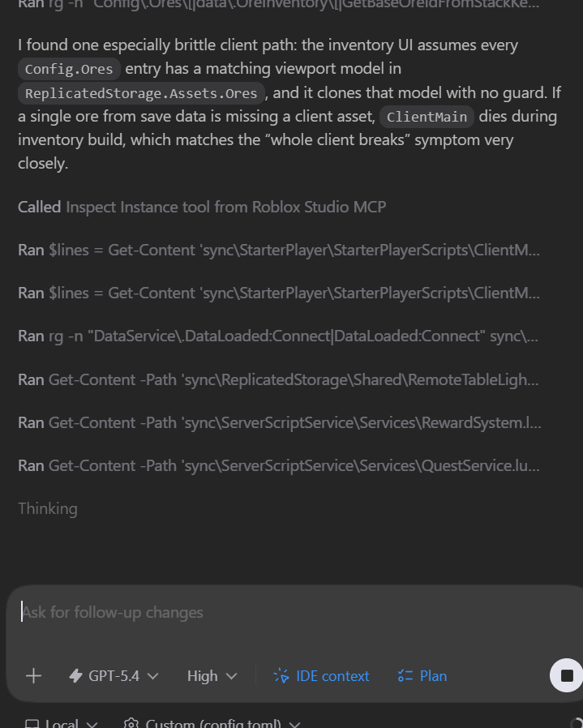Open the RemoteTableLigh... Get-Content command entry

pos(278,379)
